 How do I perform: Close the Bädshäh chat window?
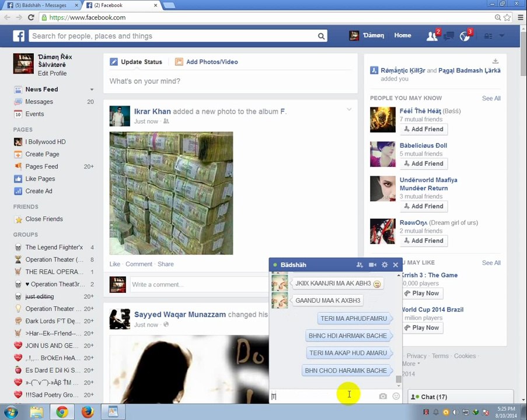396,265
